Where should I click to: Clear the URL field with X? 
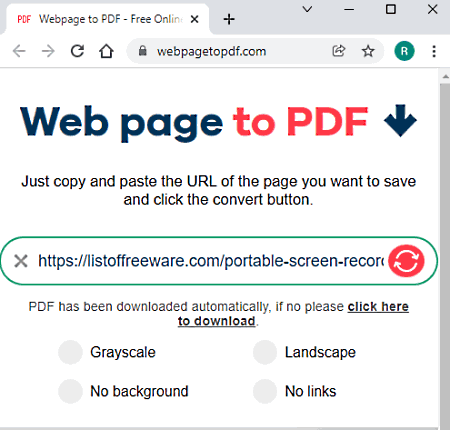[21, 261]
